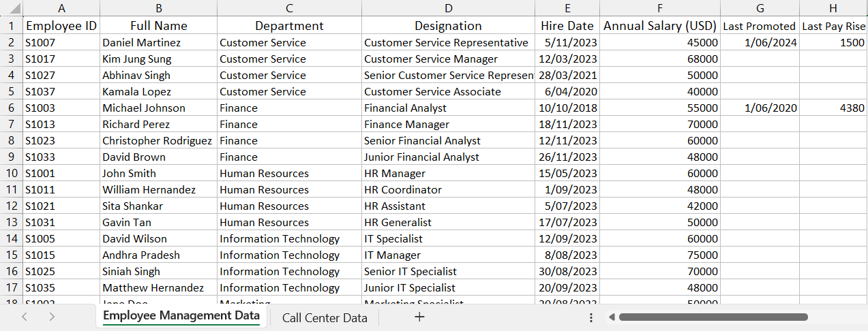Click the add new sheet plus icon

pyautogui.click(x=419, y=317)
